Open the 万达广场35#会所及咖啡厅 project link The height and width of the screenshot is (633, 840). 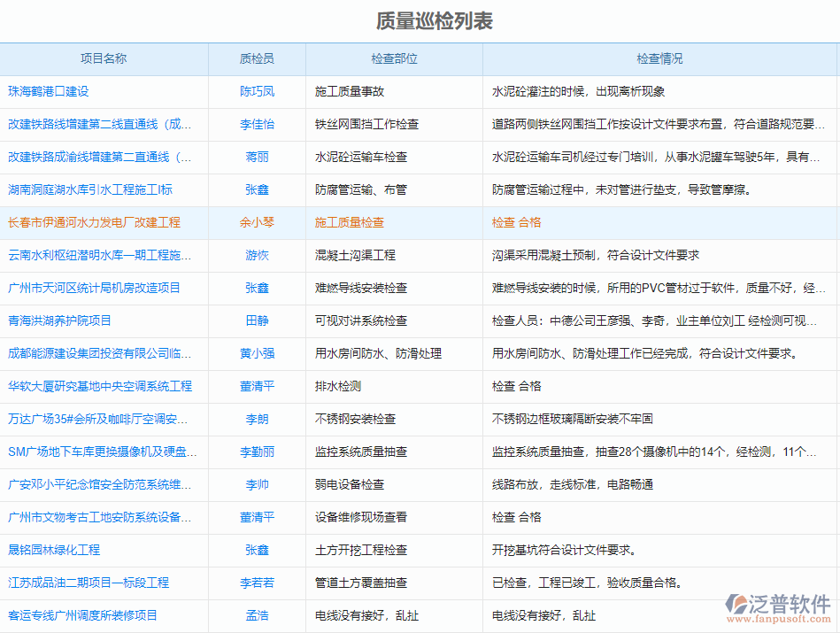pos(104,419)
